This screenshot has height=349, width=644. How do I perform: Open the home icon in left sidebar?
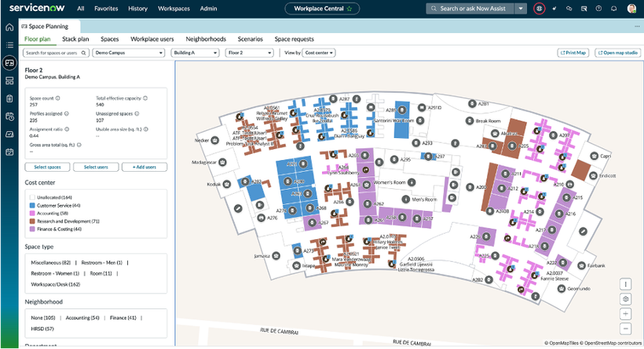coord(9,27)
